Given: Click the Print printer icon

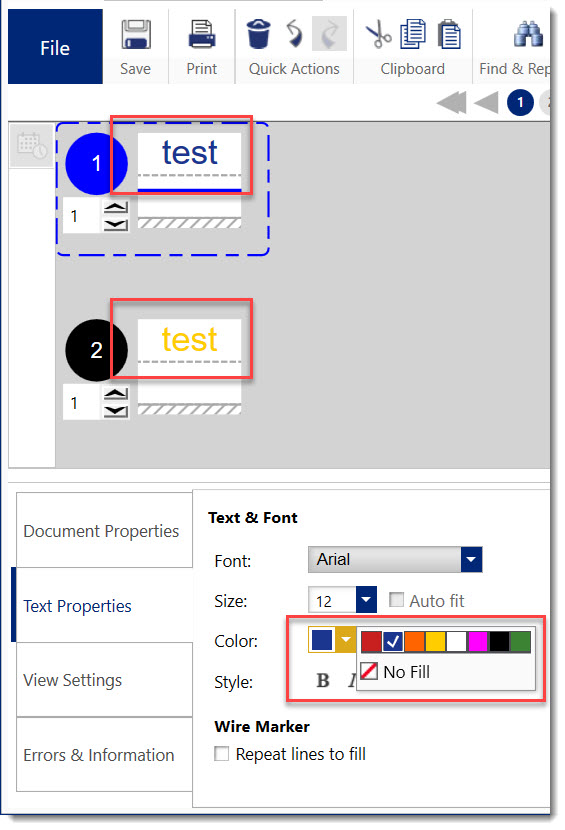Looking at the screenshot, I should (202, 35).
